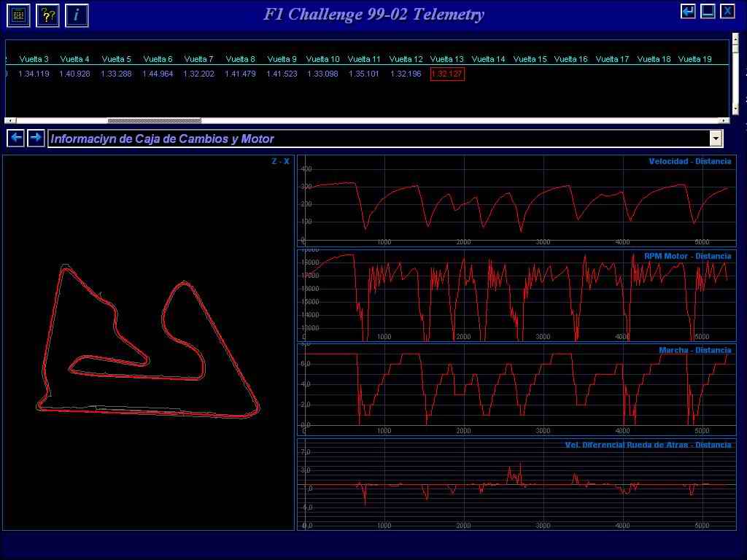
Task: Expand the Caja de Cambios y Motor dropdown
Action: 716,139
